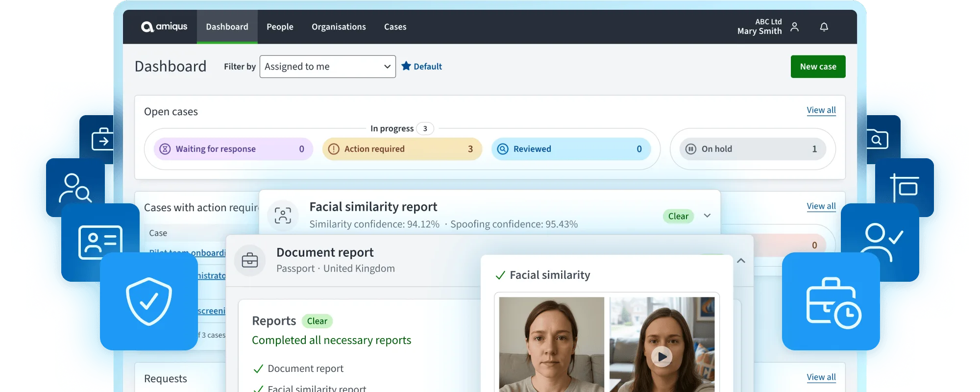Select the Waiting for response pill

pos(233,149)
